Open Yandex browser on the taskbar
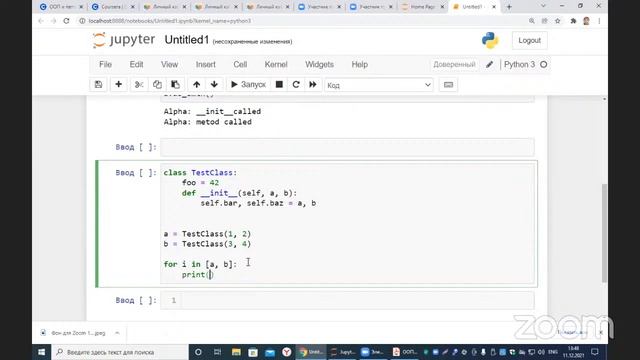This screenshot has width=640, height=360. click(287, 352)
